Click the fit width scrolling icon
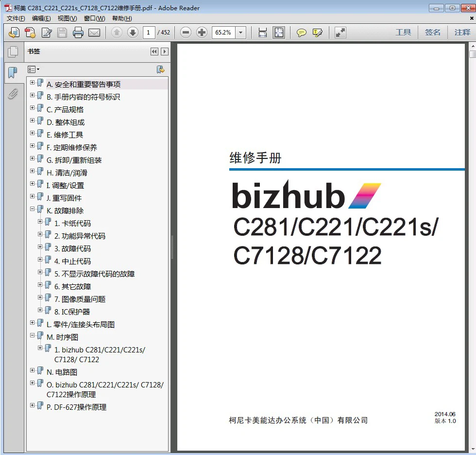 click(x=263, y=32)
